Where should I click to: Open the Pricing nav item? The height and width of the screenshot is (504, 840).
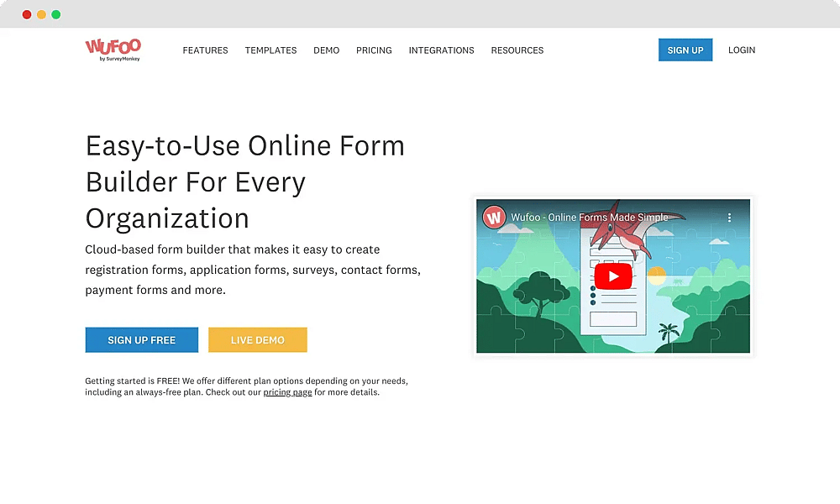[374, 50]
